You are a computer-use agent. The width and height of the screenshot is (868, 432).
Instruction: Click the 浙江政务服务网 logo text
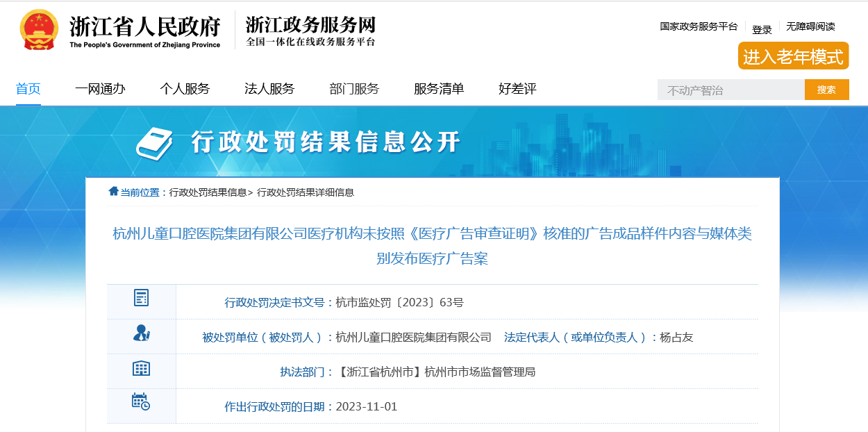tap(310, 24)
